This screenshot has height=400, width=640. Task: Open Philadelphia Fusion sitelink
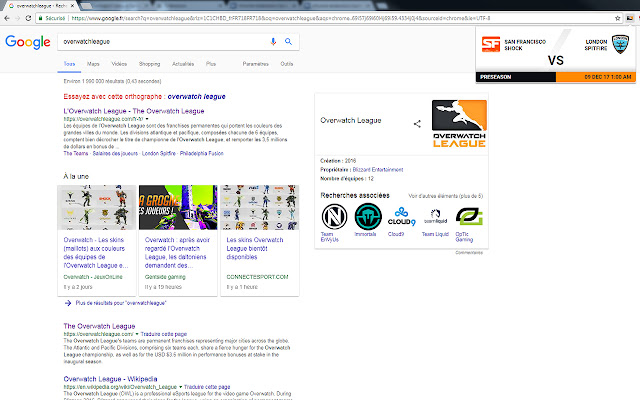pyautogui.click(x=202, y=153)
